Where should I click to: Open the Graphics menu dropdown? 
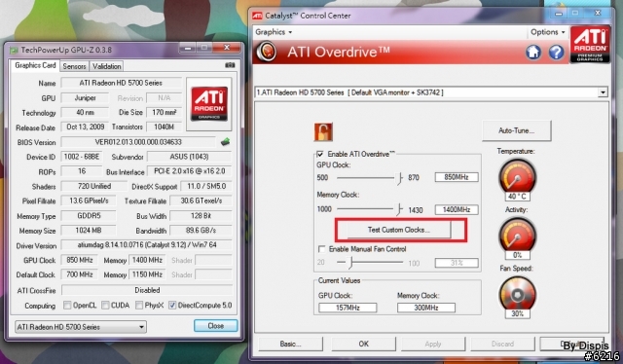(x=274, y=32)
